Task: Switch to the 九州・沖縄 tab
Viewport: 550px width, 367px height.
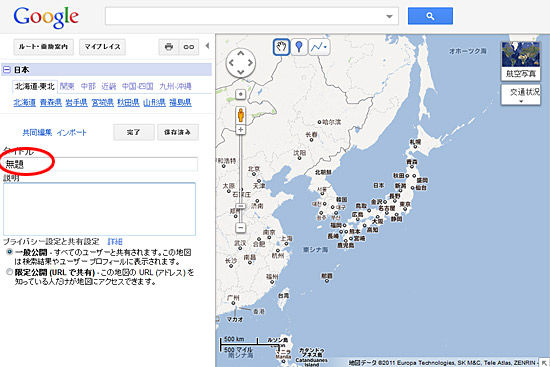Action: click(175, 86)
